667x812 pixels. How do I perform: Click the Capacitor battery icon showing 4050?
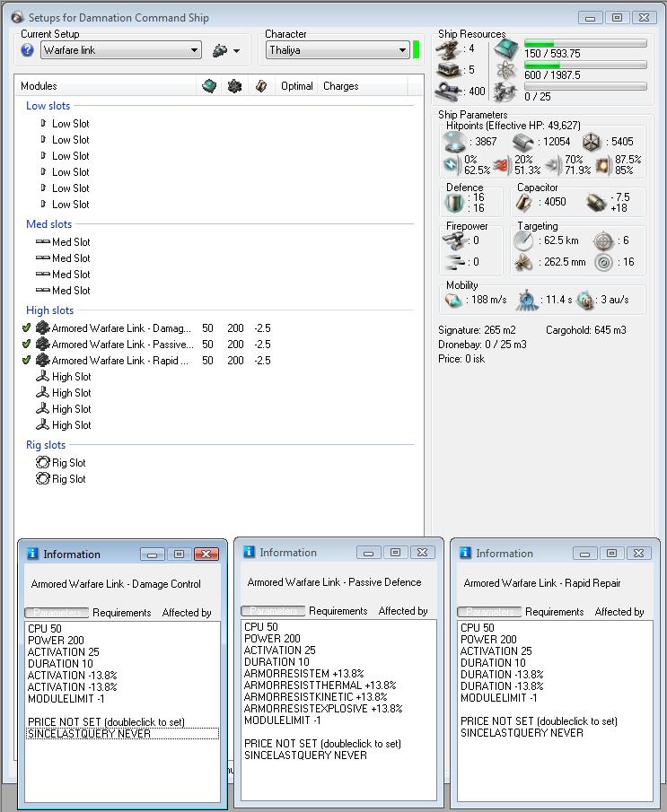[x=523, y=203]
